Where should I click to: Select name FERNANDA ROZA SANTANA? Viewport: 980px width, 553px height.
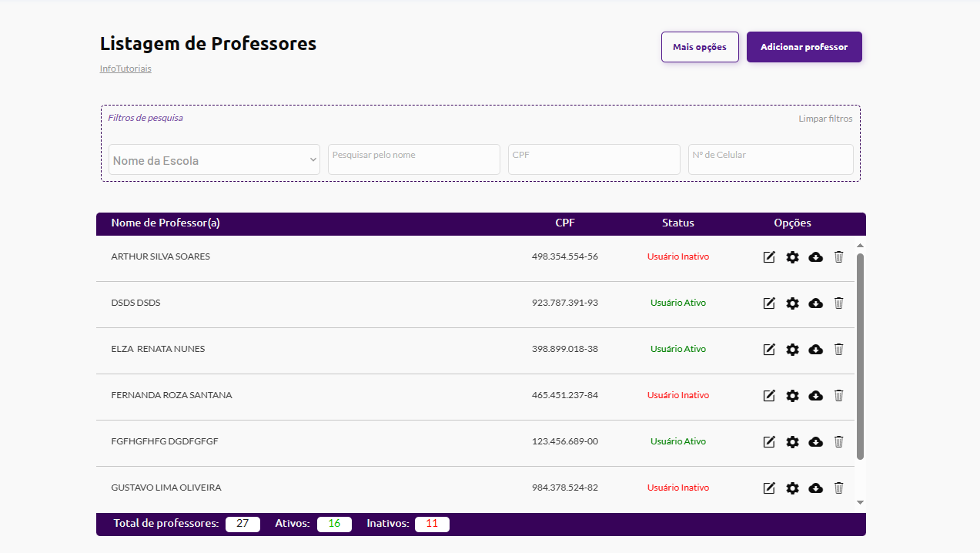point(172,395)
